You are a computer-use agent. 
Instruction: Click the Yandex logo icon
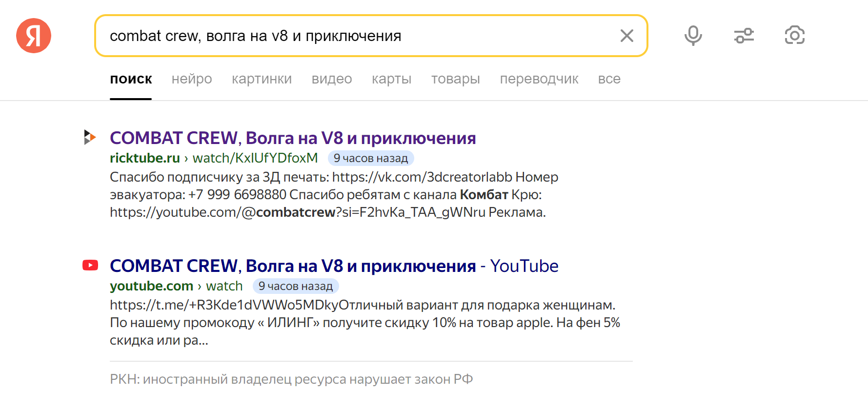[x=34, y=36]
